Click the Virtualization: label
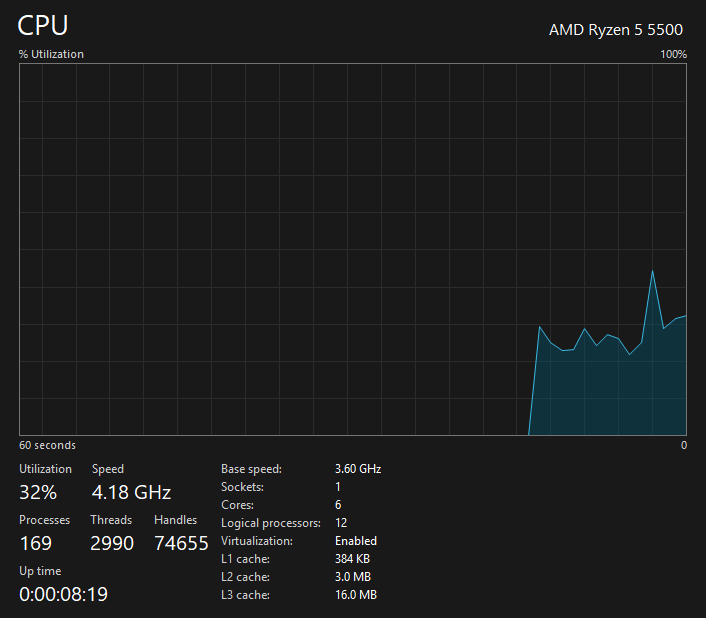 (257, 541)
